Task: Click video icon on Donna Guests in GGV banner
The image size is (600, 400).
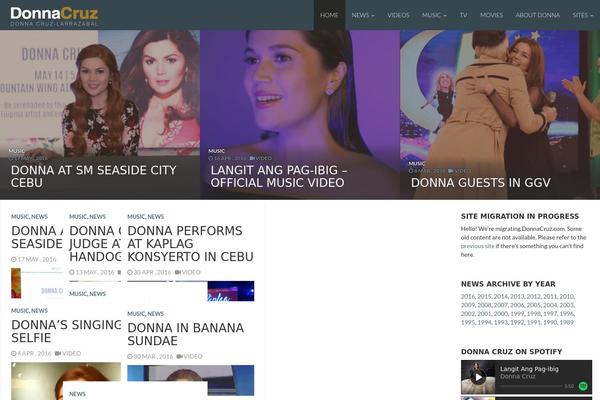Action: pyautogui.click(x=451, y=171)
